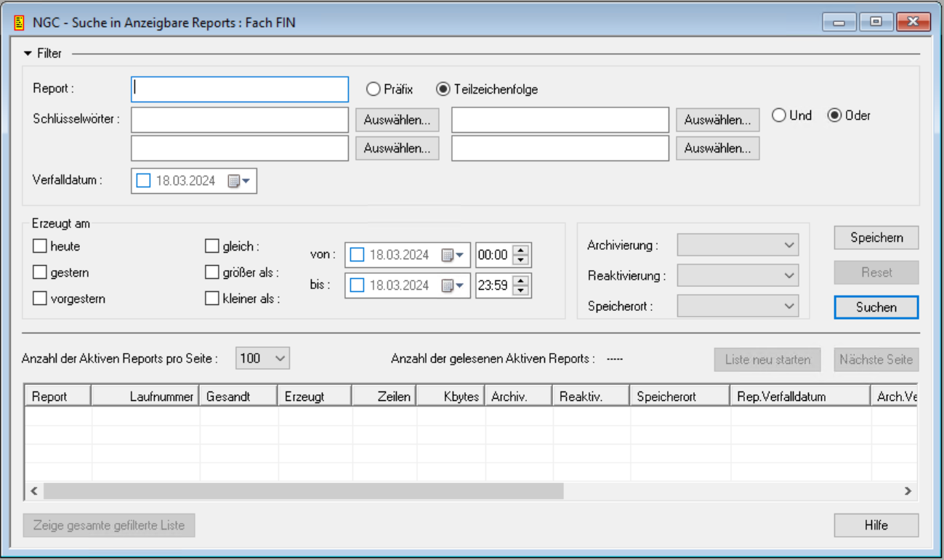The width and height of the screenshot is (944, 560).
Task: Change reports per page from 100
Action: coord(262,357)
